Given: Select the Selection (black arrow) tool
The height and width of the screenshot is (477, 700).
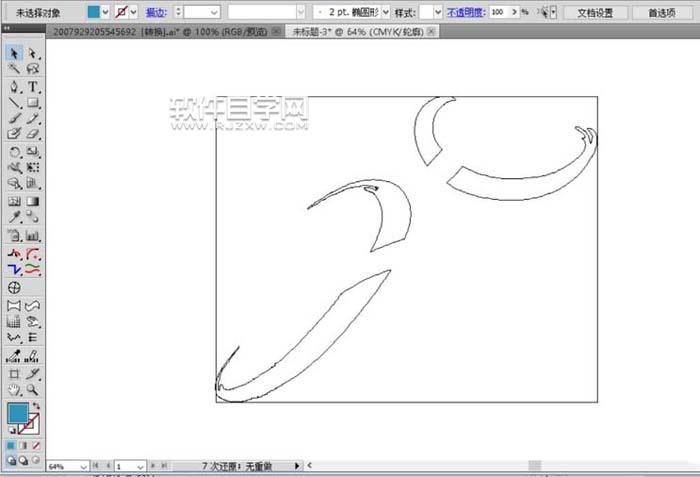Looking at the screenshot, I should pos(14,54).
